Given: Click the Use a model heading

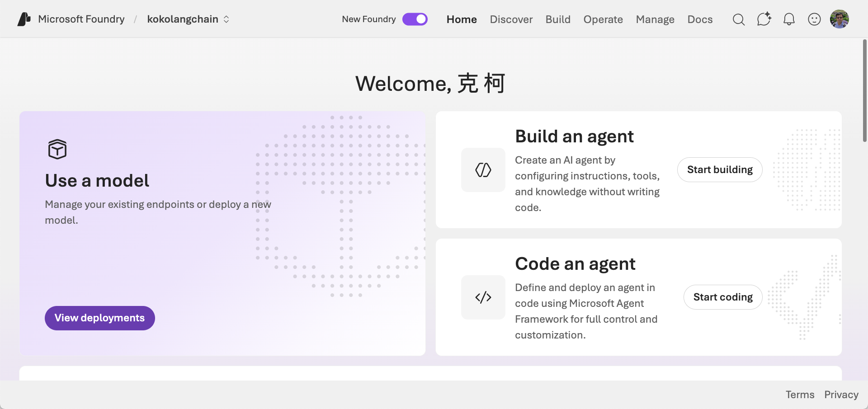Looking at the screenshot, I should pos(97,181).
